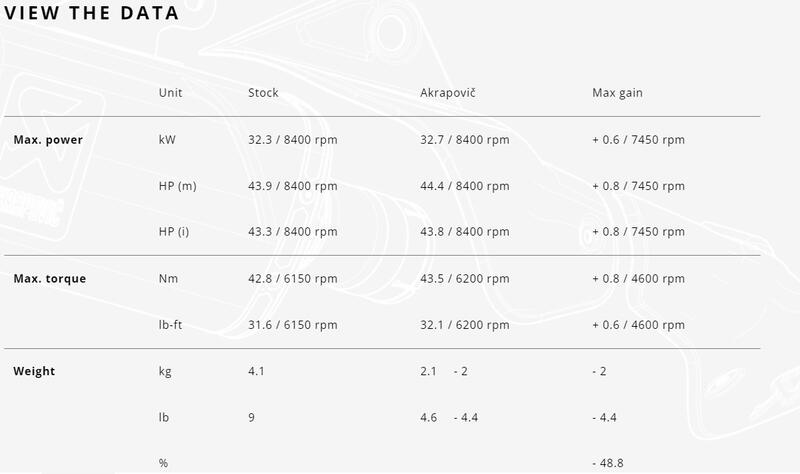800x474 pixels.
Task: Click stock kW value 32.3 / 8400 rpm
Action: (292, 140)
